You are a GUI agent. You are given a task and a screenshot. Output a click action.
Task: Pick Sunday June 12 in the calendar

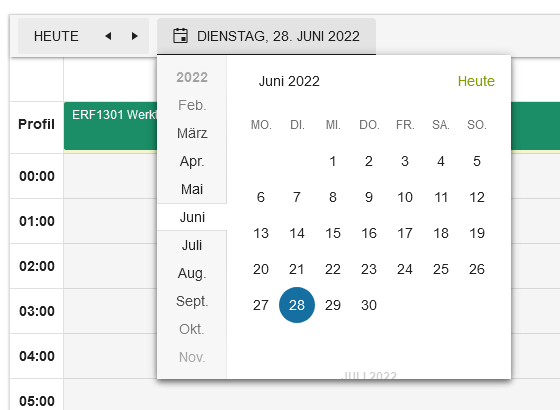(x=477, y=197)
